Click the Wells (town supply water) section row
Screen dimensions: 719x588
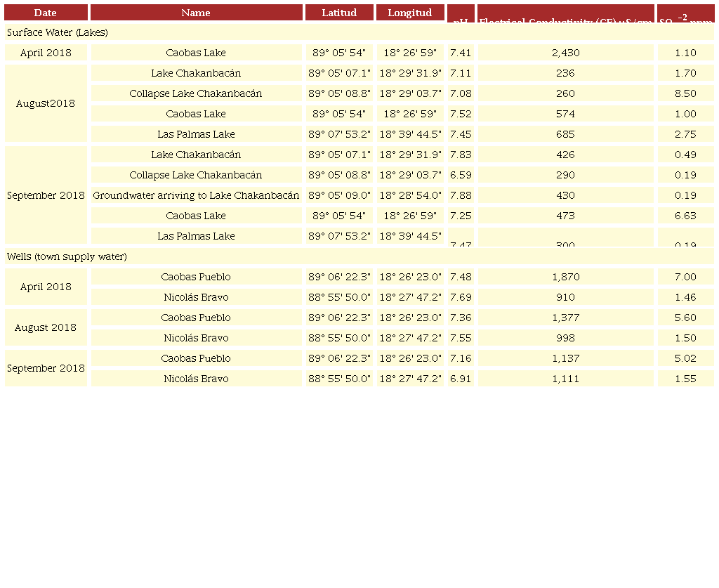point(359,256)
